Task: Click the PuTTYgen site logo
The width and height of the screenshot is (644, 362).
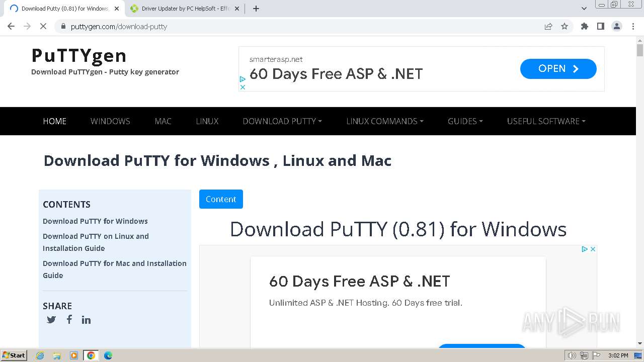Action: [79, 55]
